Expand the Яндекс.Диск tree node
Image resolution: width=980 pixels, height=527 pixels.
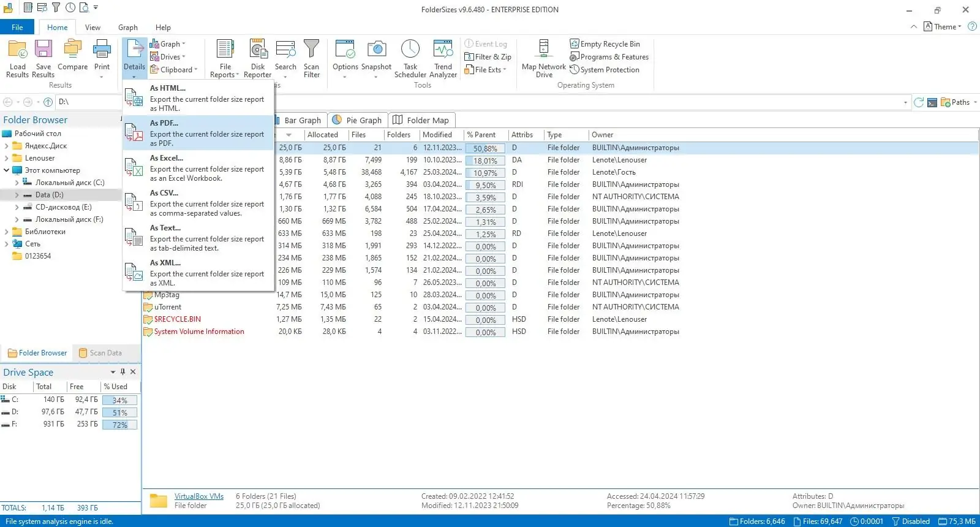(x=6, y=146)
